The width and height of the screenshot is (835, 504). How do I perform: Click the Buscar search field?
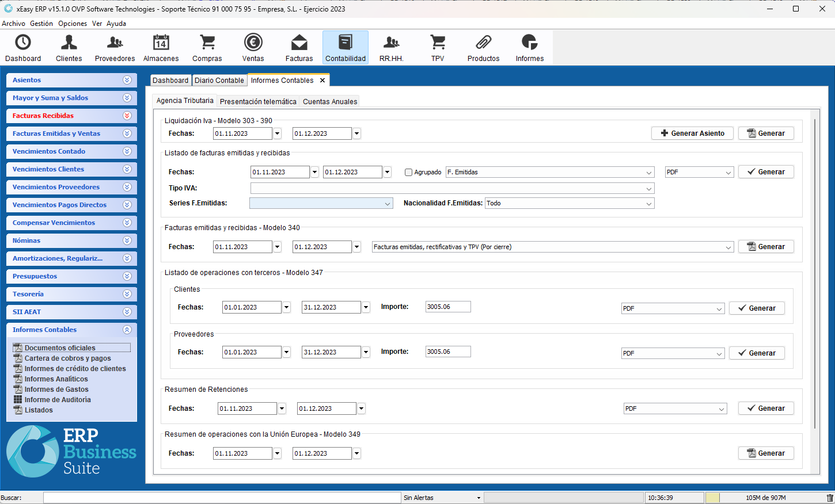[x=222, y=498]
